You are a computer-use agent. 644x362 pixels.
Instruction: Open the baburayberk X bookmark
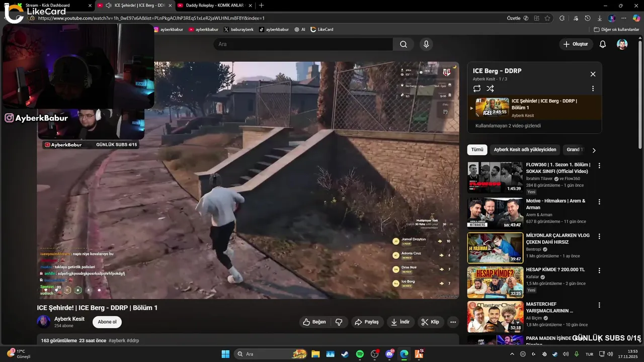pos(238,30)
